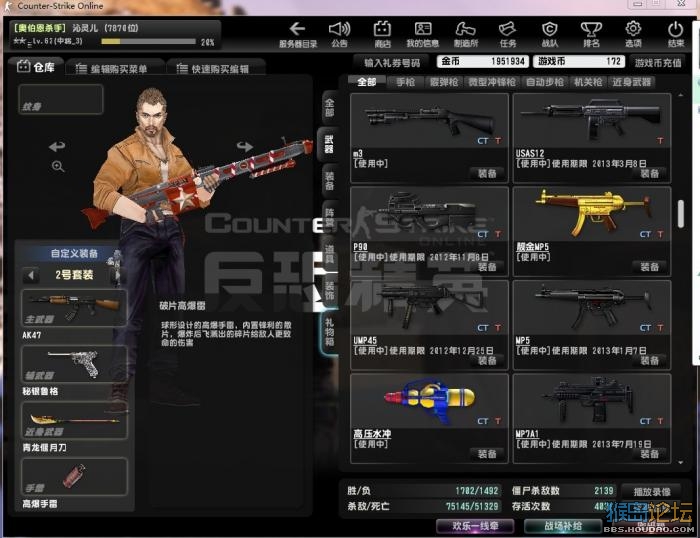700x538 pixels.
Task: Open the missions (任务) icon
Action: pos(508,34)
